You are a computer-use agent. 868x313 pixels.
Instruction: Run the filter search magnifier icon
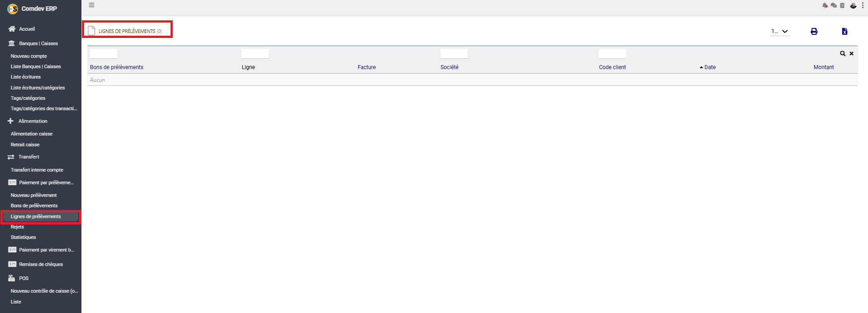(x=843, y=53)
